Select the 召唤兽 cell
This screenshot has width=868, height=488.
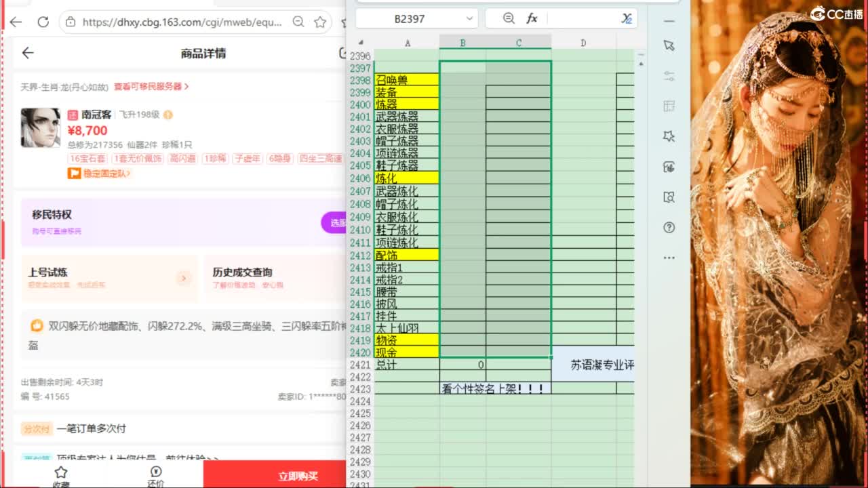tap(407, 80)
